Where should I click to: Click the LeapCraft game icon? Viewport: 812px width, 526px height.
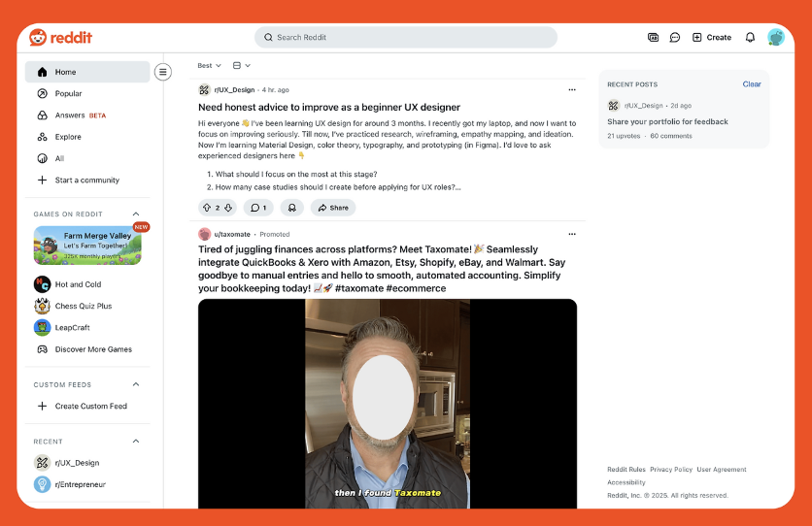tap(42, 327)
